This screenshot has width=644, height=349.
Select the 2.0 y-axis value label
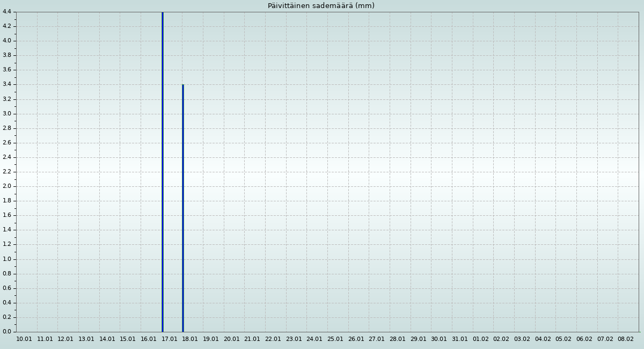pos(7,186)
